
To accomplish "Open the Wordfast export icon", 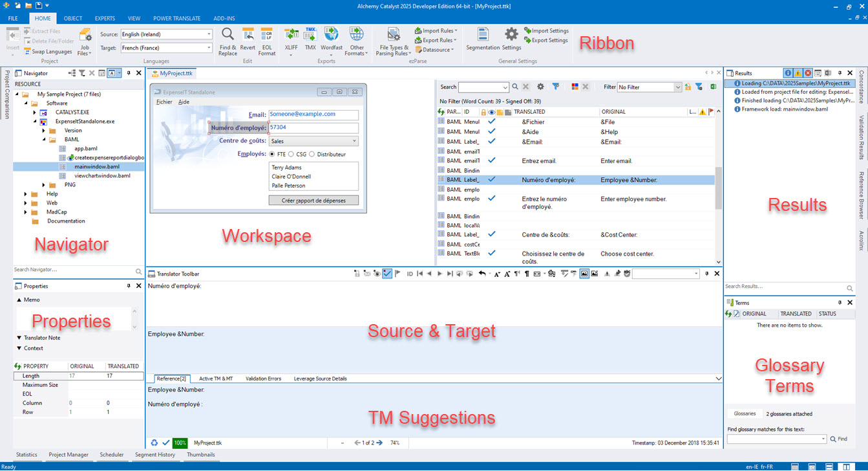I will 332,35.
